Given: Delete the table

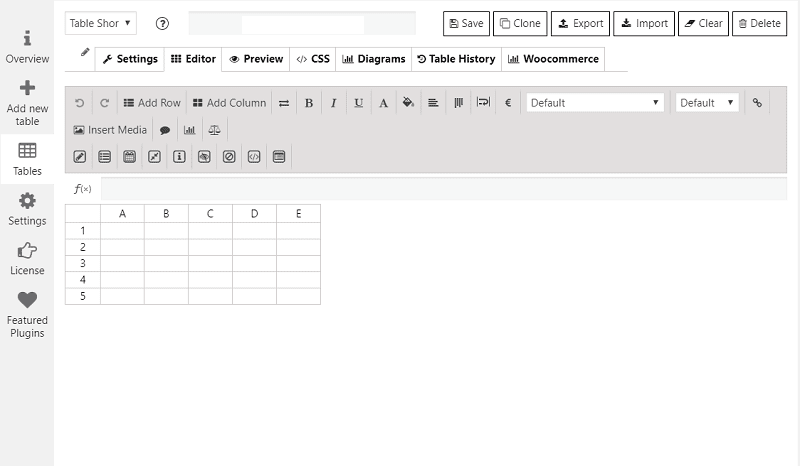Looking at the screenshot, I should (760, 23).
